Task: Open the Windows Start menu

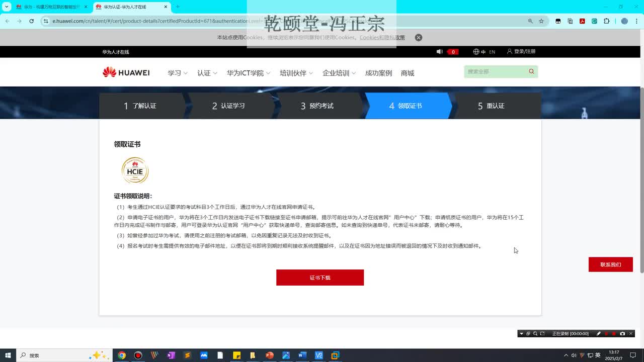Action: (x=8, y=355)
